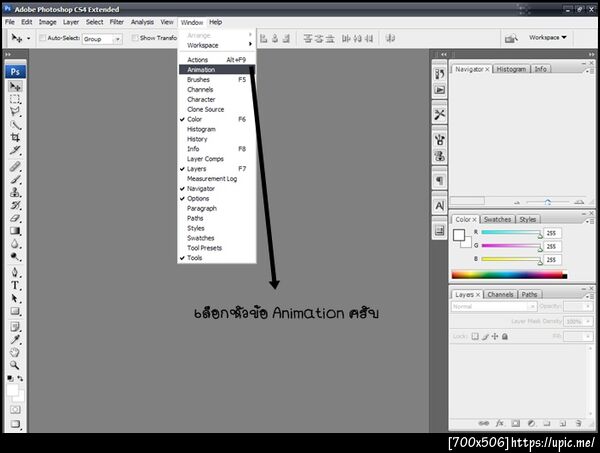
Task: Click lock transparent pixels icon
Action: (x=475, y=336)
